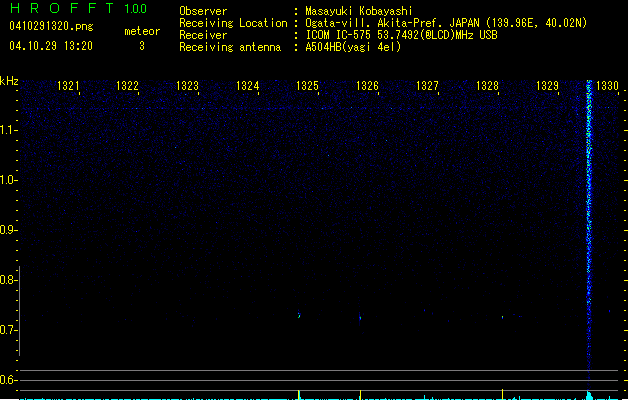Click the 0.7 kHz frequency tick label
This screenshot has width=629, height=400.
[x=8, y=330]
